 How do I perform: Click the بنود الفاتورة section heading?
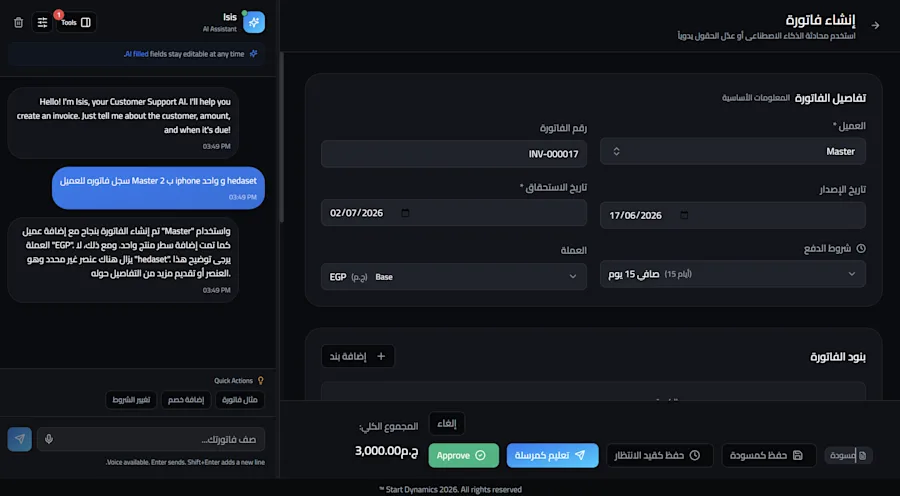838,357
